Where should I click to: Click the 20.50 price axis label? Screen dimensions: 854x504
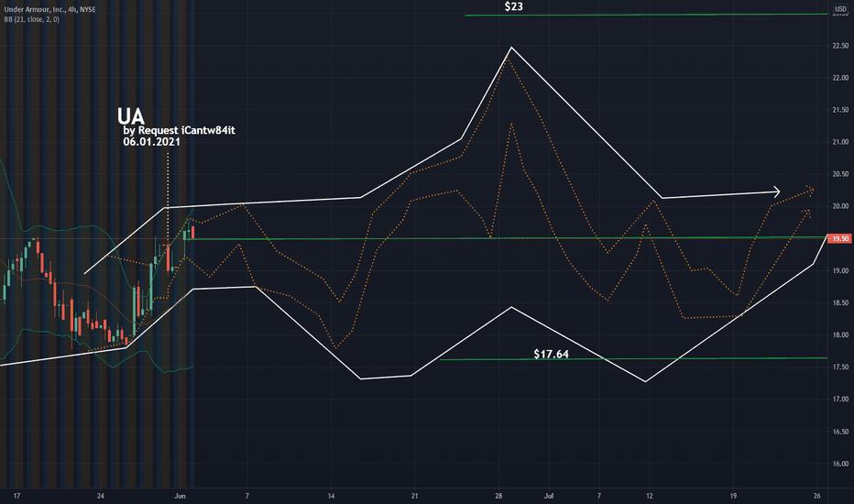coord(840,174)
